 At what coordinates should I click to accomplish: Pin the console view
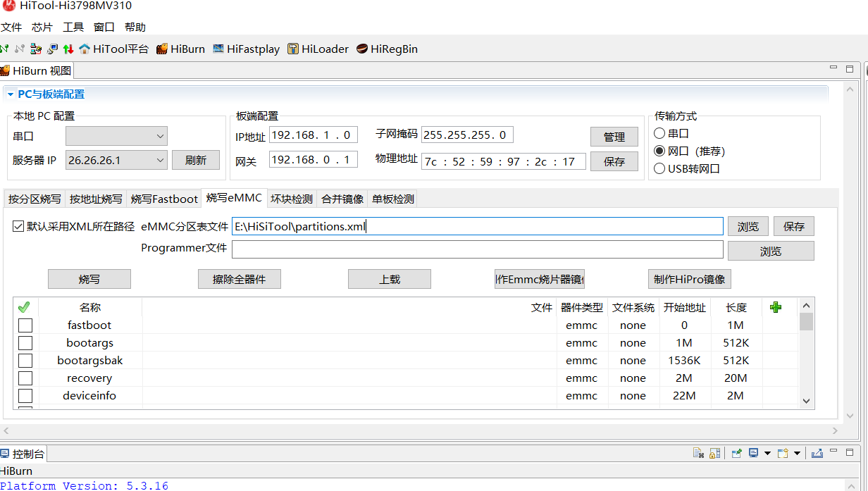pyautogui.click(x=736, y=453)
